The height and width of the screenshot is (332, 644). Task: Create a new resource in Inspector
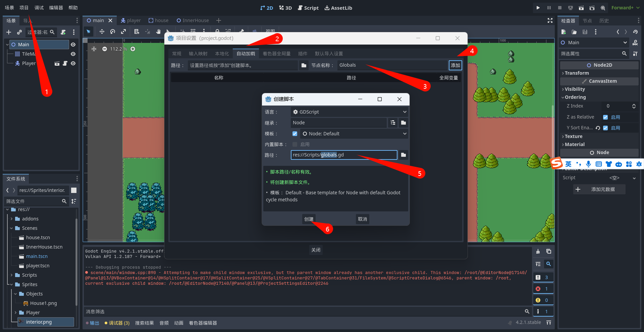pos(563,32)
